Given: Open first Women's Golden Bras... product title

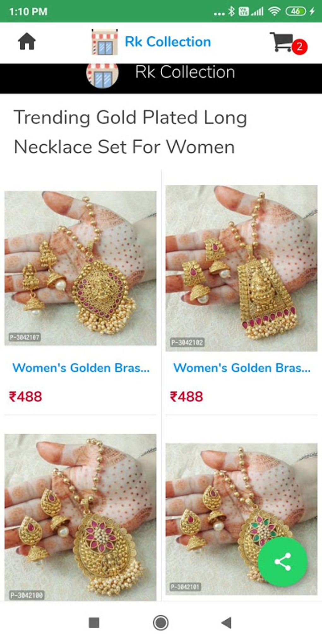Looking at the screenshot, I should pyautogui.click(x=81, y=368).
